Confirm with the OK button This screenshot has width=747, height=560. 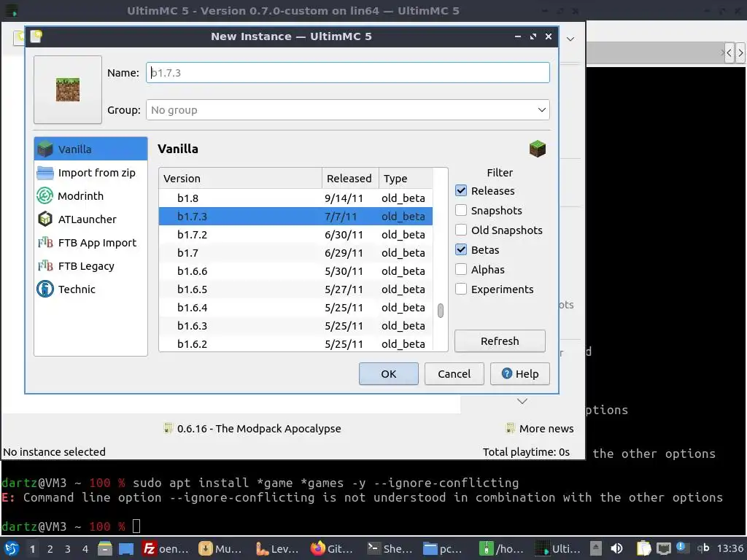pyautogui.click(x=389, y=374)
